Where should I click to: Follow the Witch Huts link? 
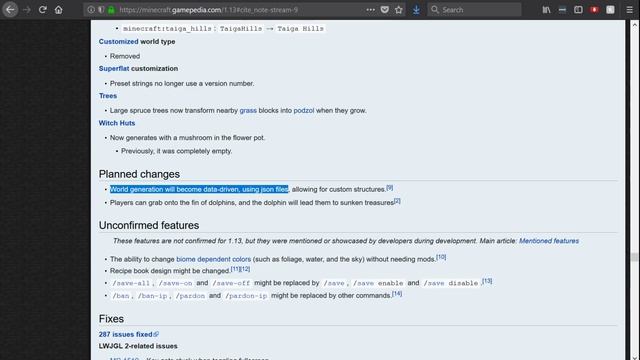(117, 123)
